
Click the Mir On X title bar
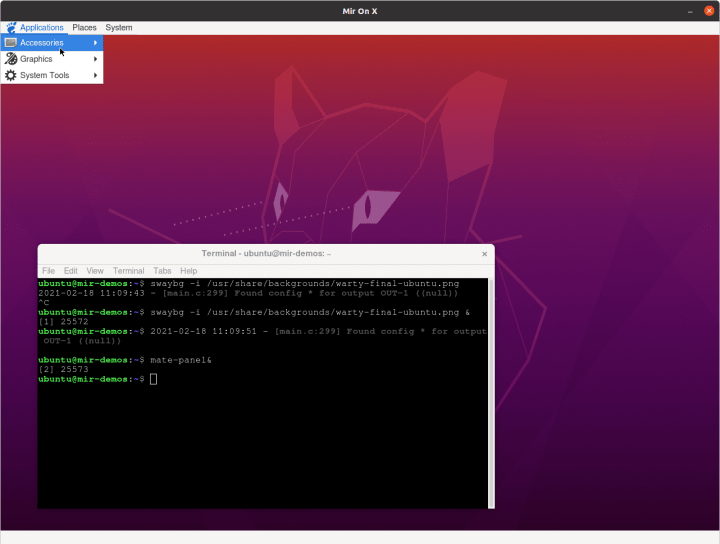pyautogui.click(x=360, y=11)
